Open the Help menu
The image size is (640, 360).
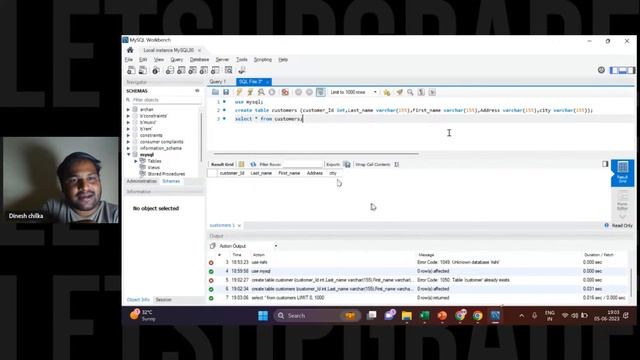pyautogui.click(x=283, y=60)
